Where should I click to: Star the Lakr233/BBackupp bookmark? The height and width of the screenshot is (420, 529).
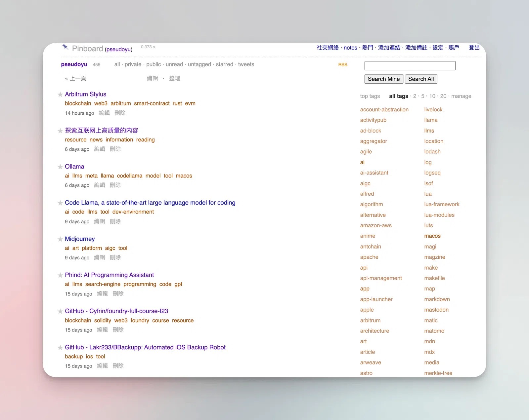click(60, 348)
